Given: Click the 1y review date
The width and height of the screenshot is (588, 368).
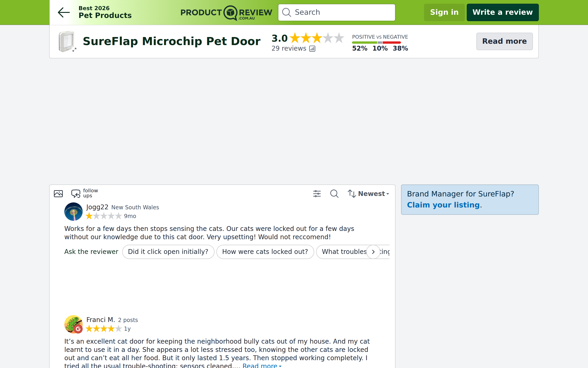Looking at the screenshot, I should coord(127,329).
